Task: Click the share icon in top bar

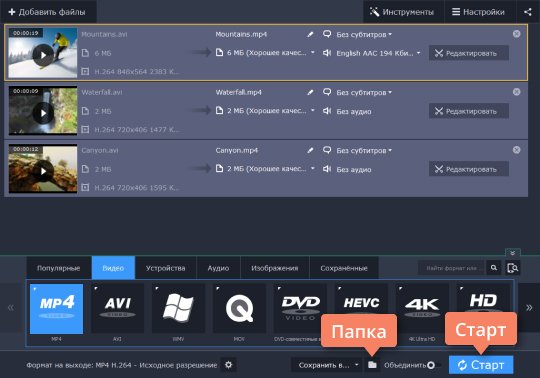Action: tap(528, 12)
